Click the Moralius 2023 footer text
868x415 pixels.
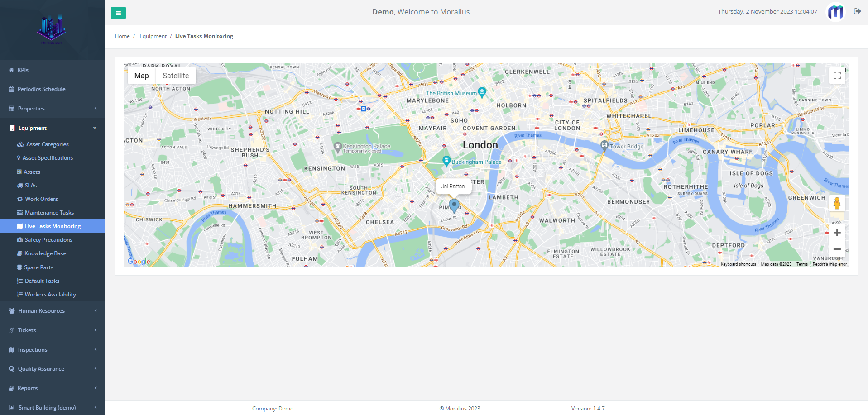(x=460, y=409)
